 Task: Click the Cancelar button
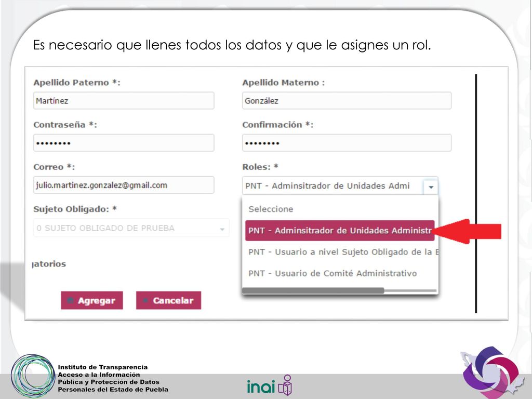(x=169, y=300)
